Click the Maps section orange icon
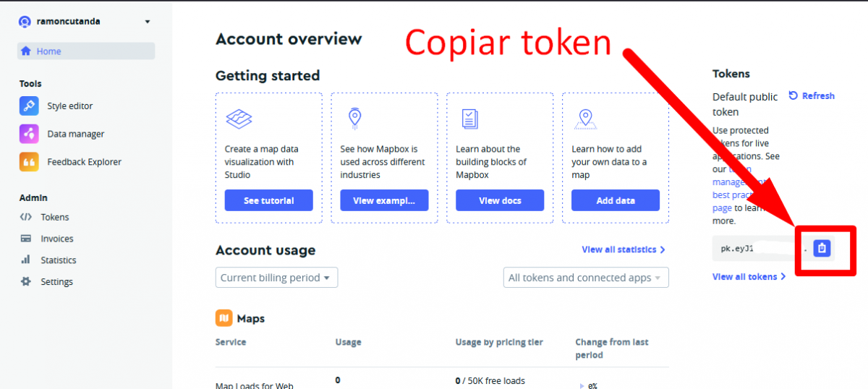The image size is (868, 389). [224, 317]
